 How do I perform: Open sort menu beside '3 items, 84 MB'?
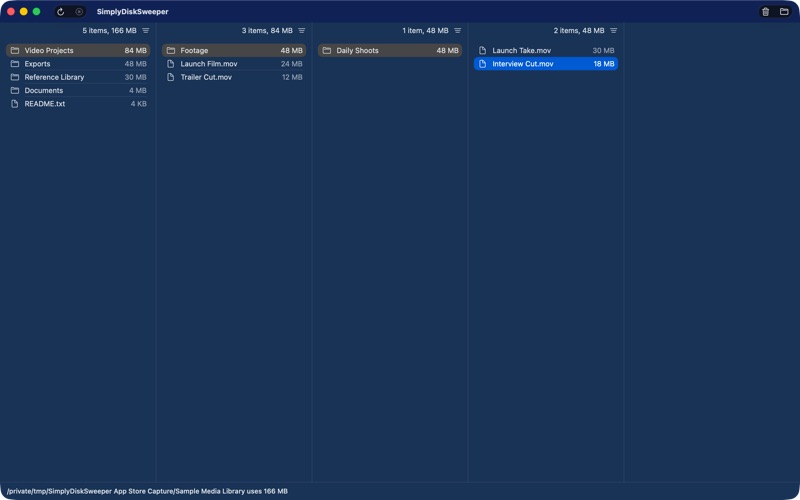[302, 31]
